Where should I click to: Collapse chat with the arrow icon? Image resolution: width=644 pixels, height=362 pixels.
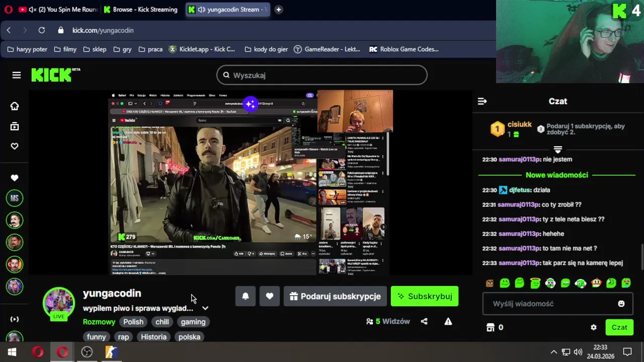pyautogui.click(x=482, y=101)
